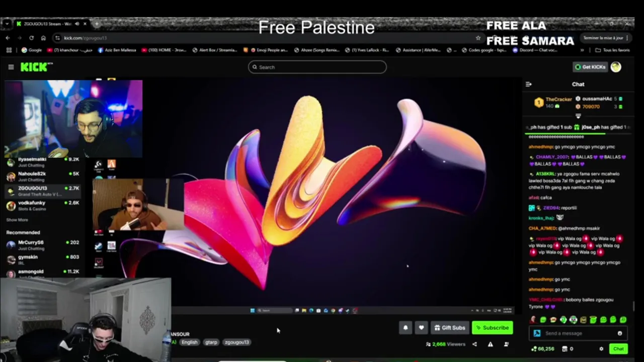Click the Get KICKs button
Image resolution: width=644 pixels, height=362 pixels.
tap(590, 67)
